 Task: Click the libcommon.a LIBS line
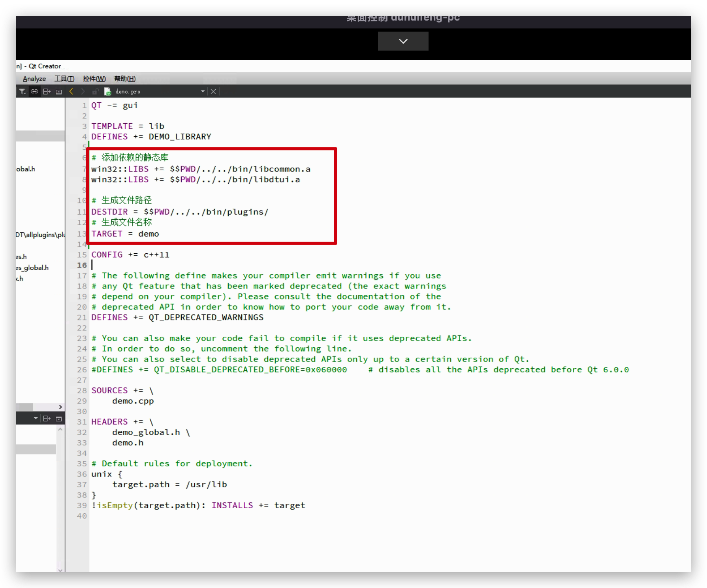tap(201, 169)
